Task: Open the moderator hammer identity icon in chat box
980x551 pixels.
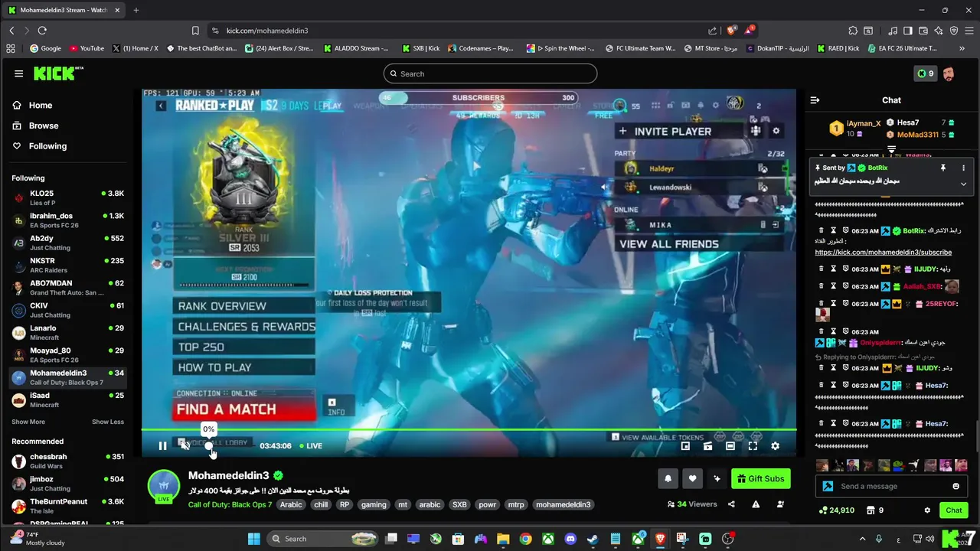Action: 828,486
